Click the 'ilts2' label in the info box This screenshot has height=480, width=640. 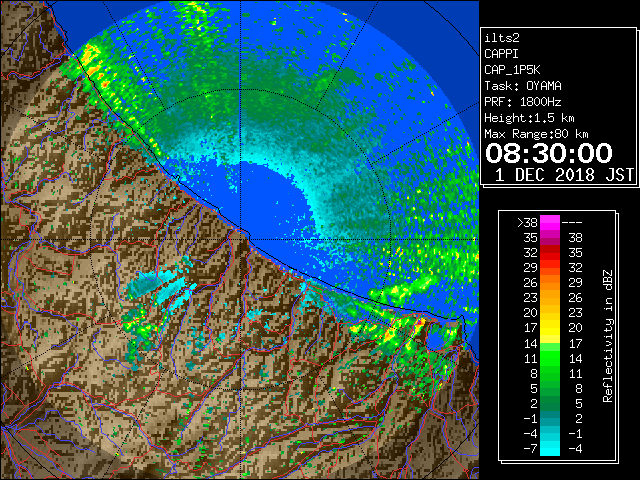(502, 38)
